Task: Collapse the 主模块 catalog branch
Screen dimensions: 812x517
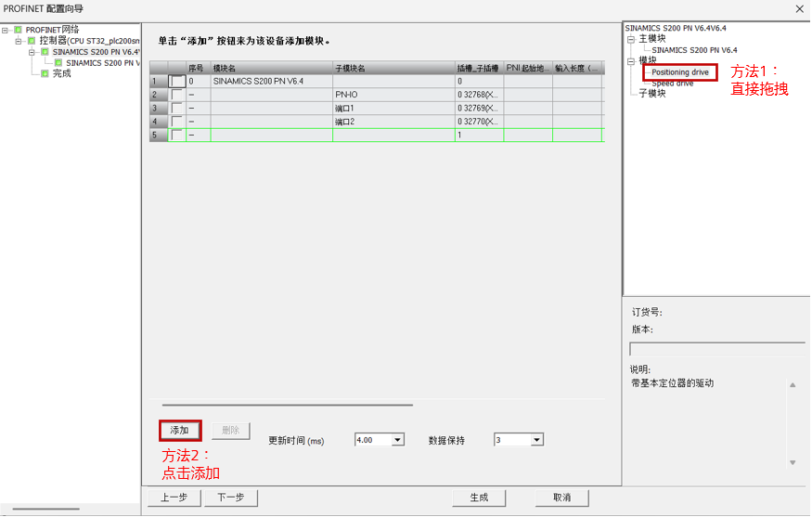Action: pyautogui.click(x=631, y=39)
